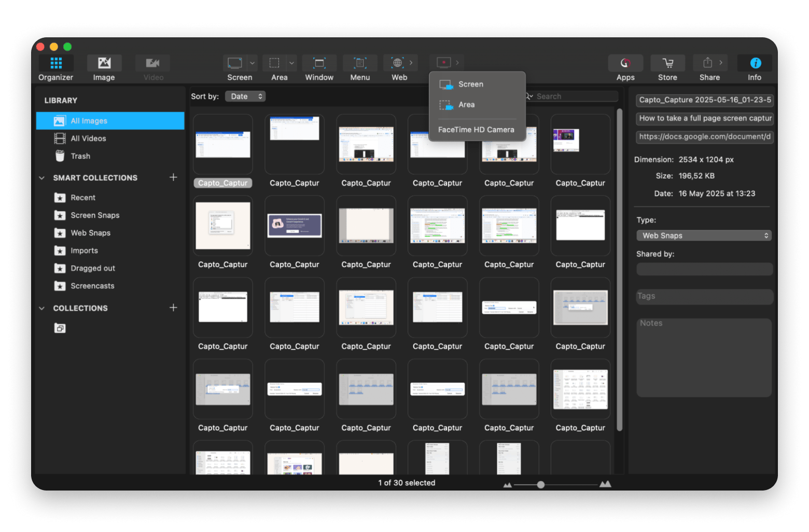Select FaceTime HD Camera option
Image resolution: width=809 pixels, height=532 pixels.
[x=476, y=130]
